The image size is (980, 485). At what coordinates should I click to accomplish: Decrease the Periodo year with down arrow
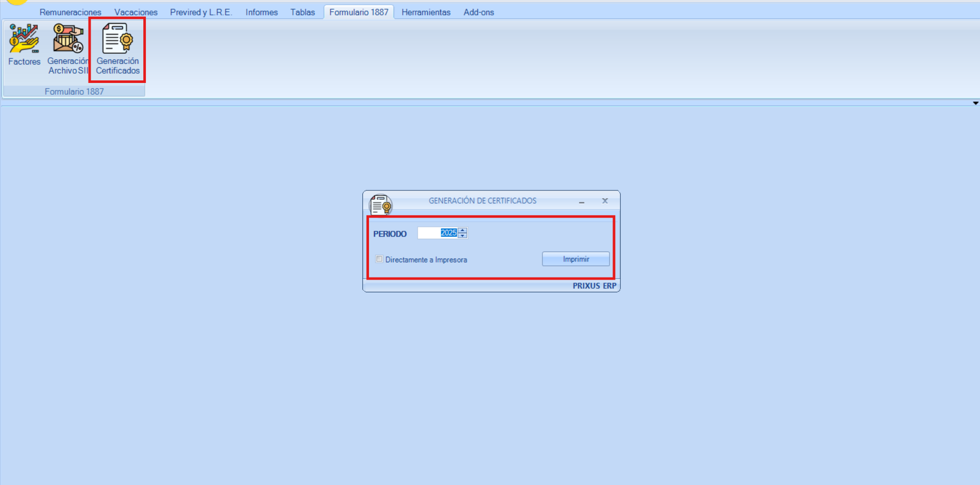click(463, 236)
